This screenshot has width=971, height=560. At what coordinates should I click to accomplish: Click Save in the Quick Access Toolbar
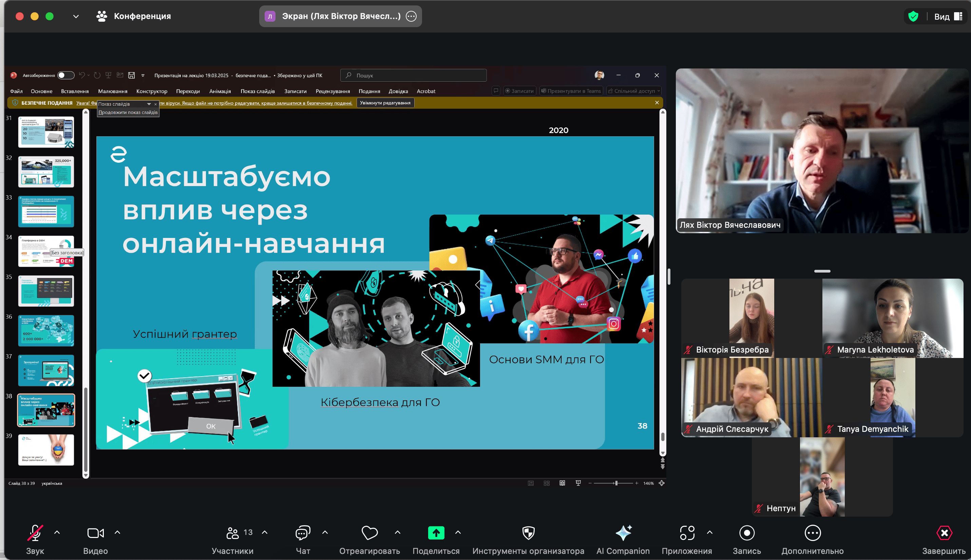pyautogui.click(x=131, y=75)
